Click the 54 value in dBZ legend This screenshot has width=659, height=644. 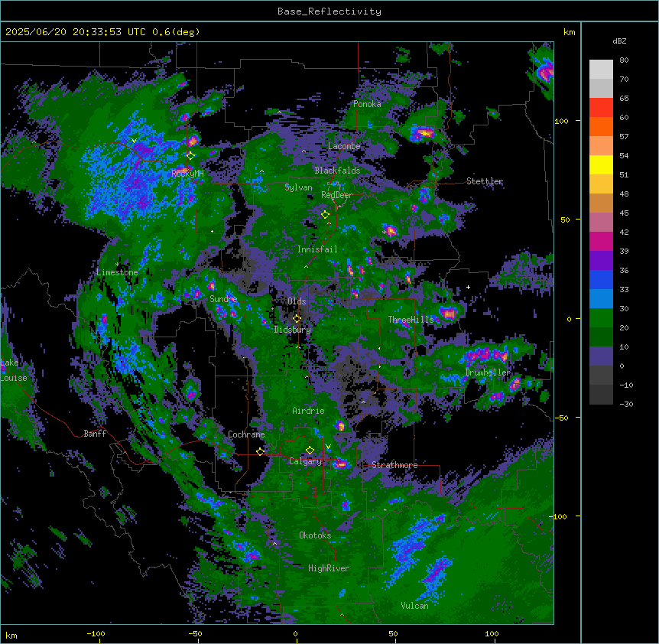624,155
